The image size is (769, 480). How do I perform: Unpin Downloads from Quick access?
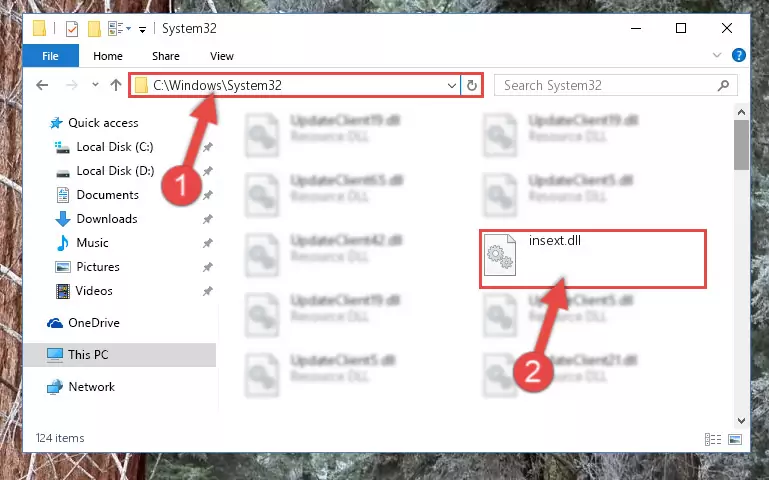click(x=208, y=219)
